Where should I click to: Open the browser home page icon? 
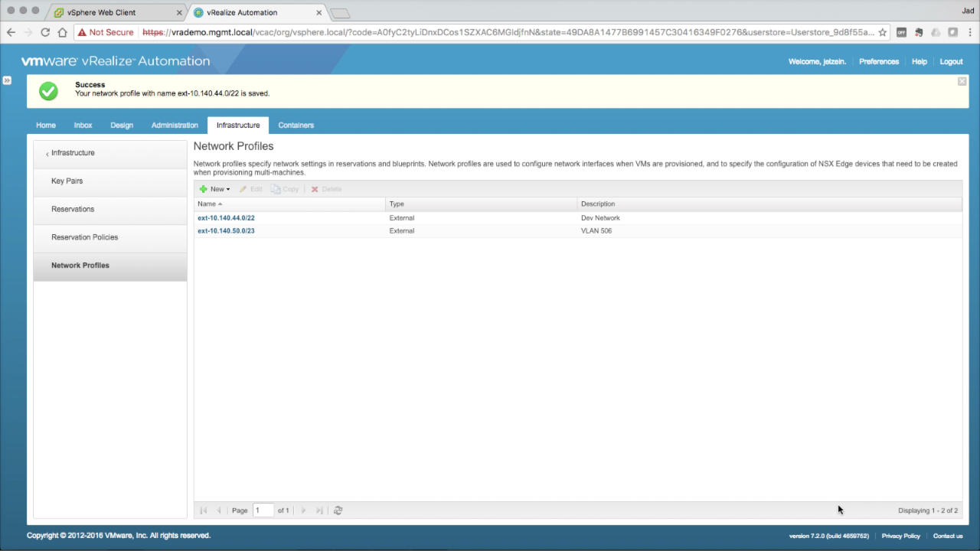click(63, 32)
